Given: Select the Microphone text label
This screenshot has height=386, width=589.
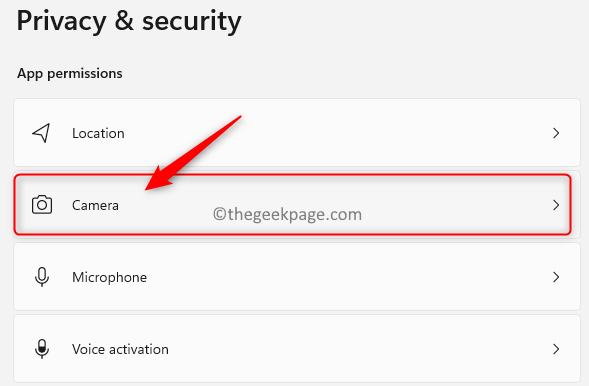Looking at the screenshot, I should (109, 277).
